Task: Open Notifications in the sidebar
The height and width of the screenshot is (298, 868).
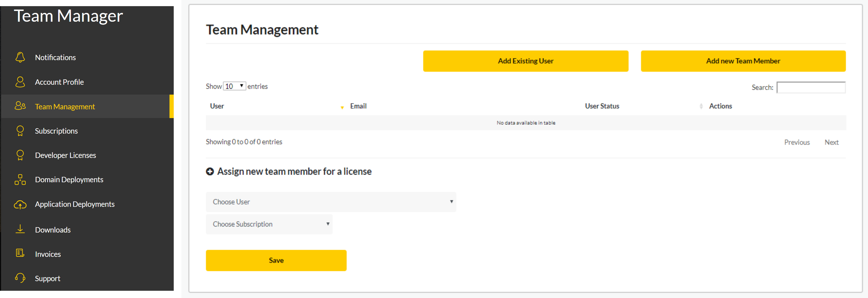Action: pyautogui.click(x=55, y=58)
